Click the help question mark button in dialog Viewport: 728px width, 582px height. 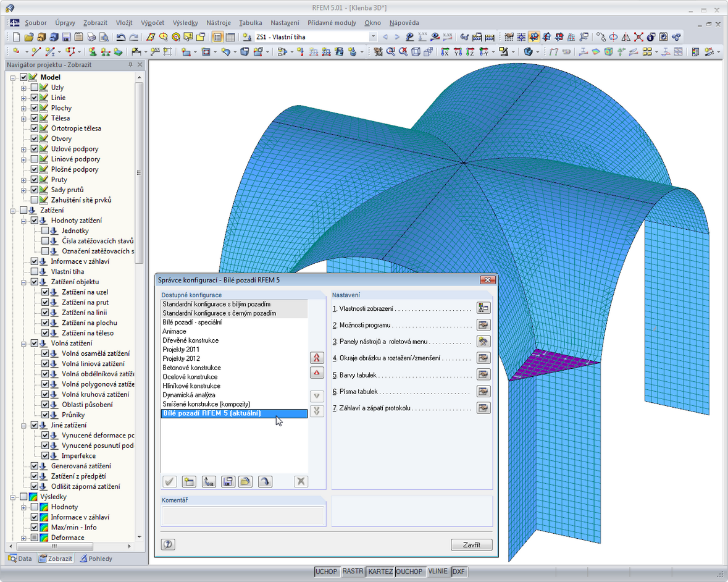click(168, 544)
